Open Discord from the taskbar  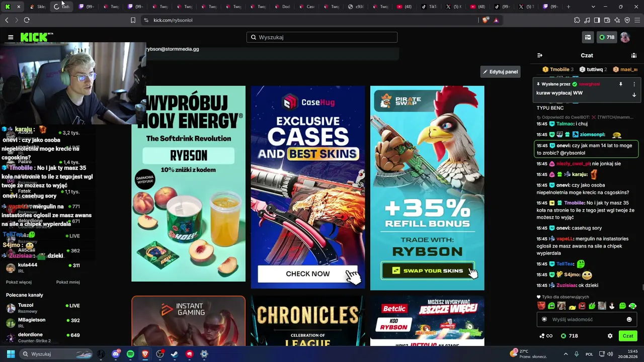click(116, 354)
